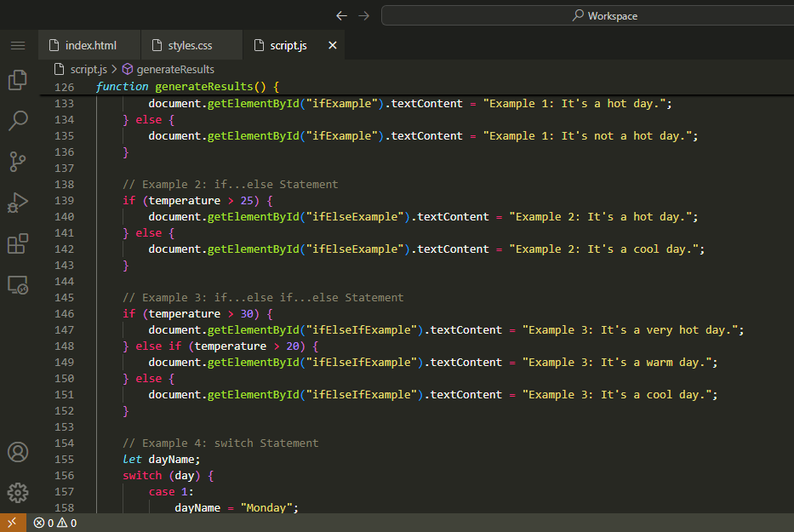Viewport: 794px width, 532px height.
Task: Switch to the index.html tab
Action: click(90, 45)
